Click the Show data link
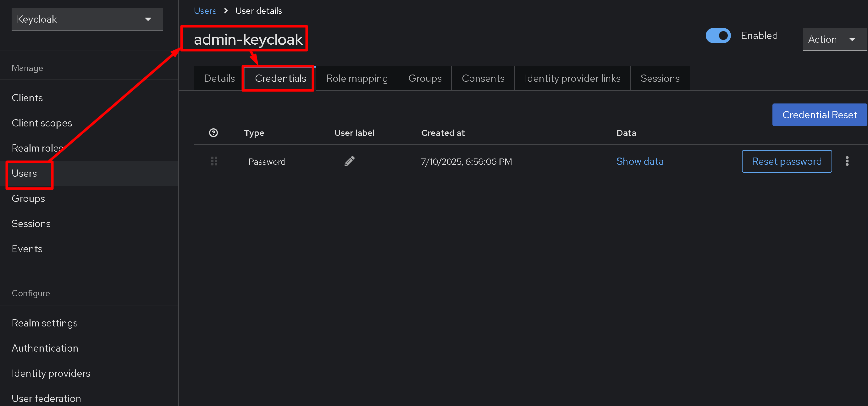This screenshot has width=868, height=406. pos(640,162)
